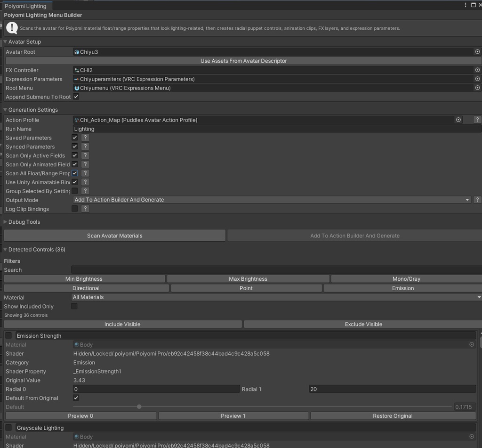
Task: Open object picker for Expression Parameters field
Action: 477,79
